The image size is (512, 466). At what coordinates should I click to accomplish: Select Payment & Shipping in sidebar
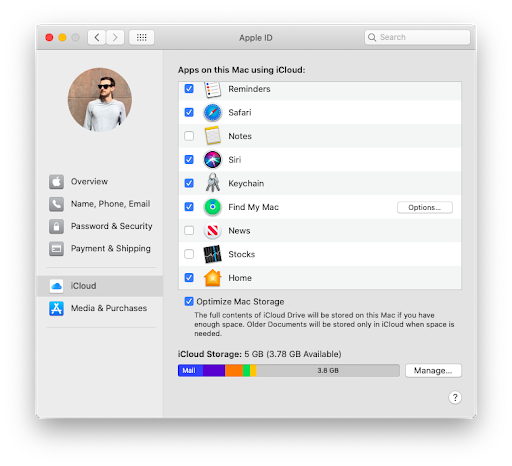[111, 249]
